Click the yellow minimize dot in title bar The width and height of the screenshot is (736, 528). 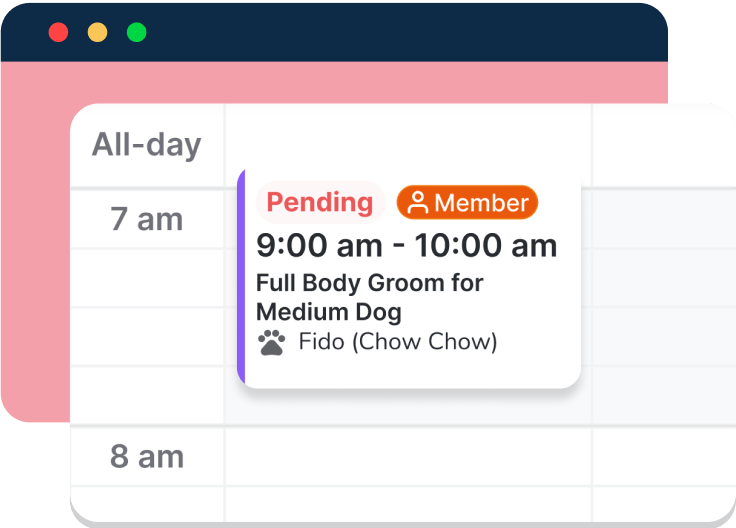click(97, 32)
